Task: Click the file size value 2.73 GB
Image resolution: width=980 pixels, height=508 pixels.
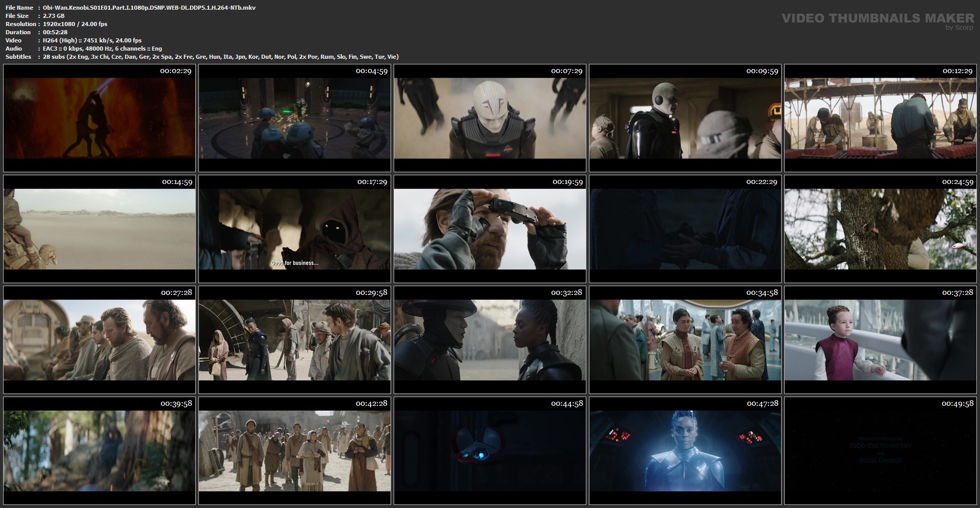Action: point(54,16)
